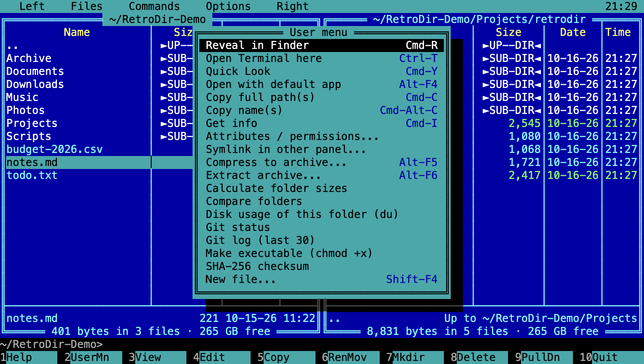The height and width of the screenshot is (364, 644).
Task: Select Copy full path(s) entry
Action: point(322,97)
